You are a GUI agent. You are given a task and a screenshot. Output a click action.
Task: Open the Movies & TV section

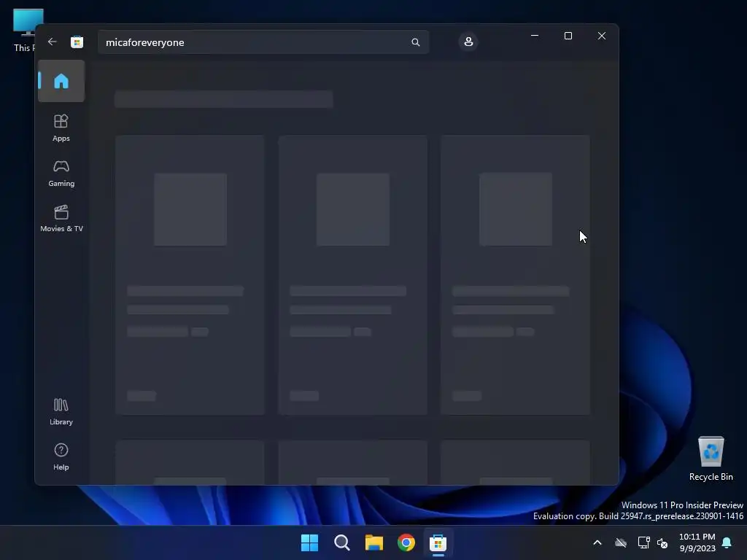click(x=61, y=219)
